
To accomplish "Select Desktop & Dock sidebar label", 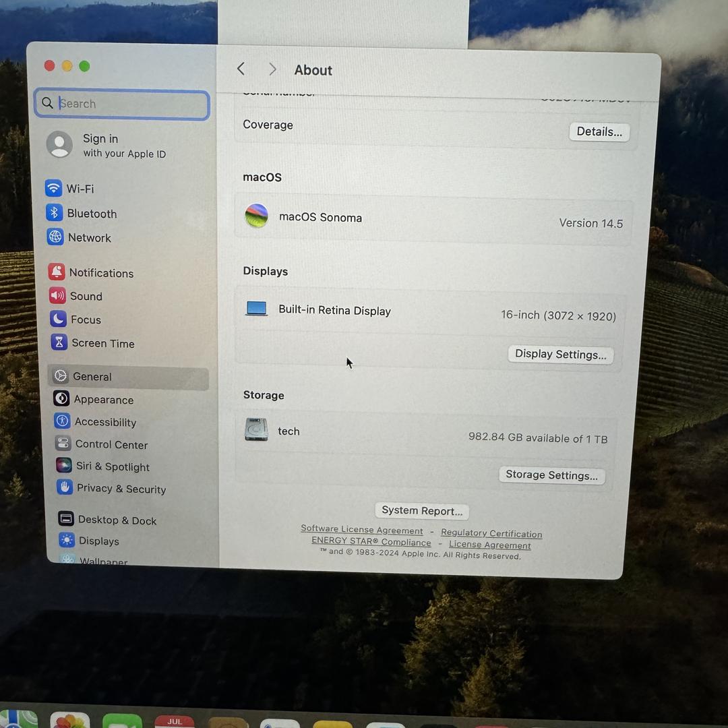I will (117, 520).
